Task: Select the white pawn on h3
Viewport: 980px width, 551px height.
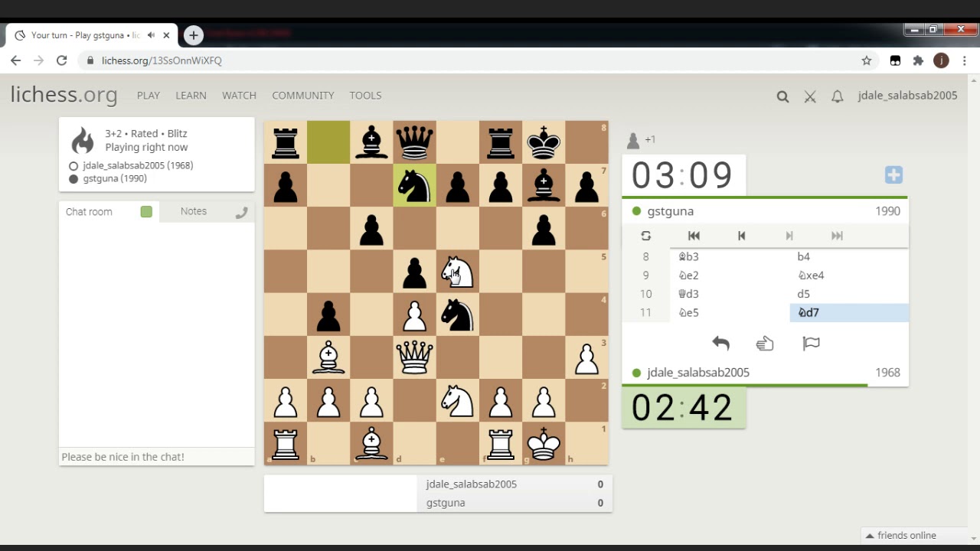Action: pyautogui.click(x=586, y=357)
